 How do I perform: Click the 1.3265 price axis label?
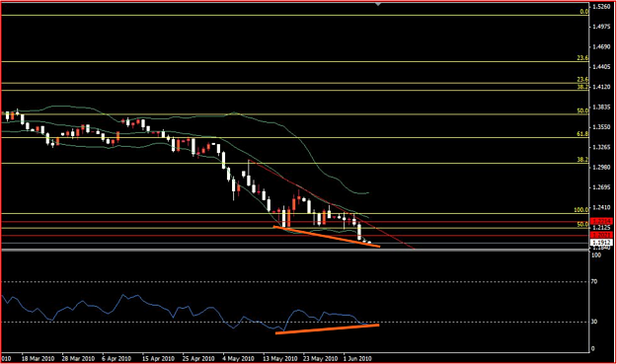[x=601, y=147]
